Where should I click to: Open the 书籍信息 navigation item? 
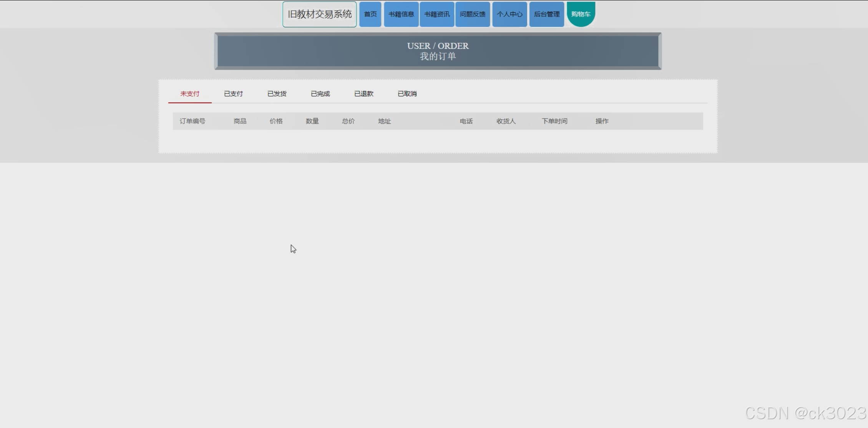coord(401,14)
